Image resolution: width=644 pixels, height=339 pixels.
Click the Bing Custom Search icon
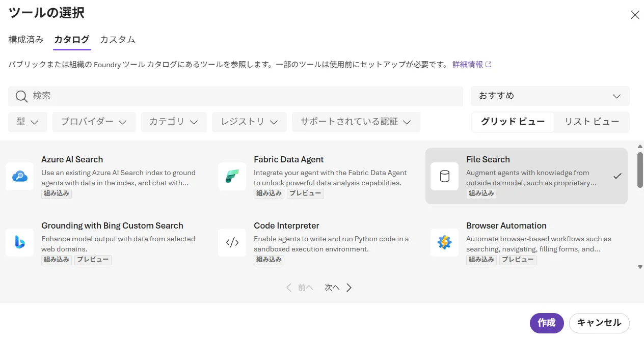pyautogui.click(x=20, y=242)
